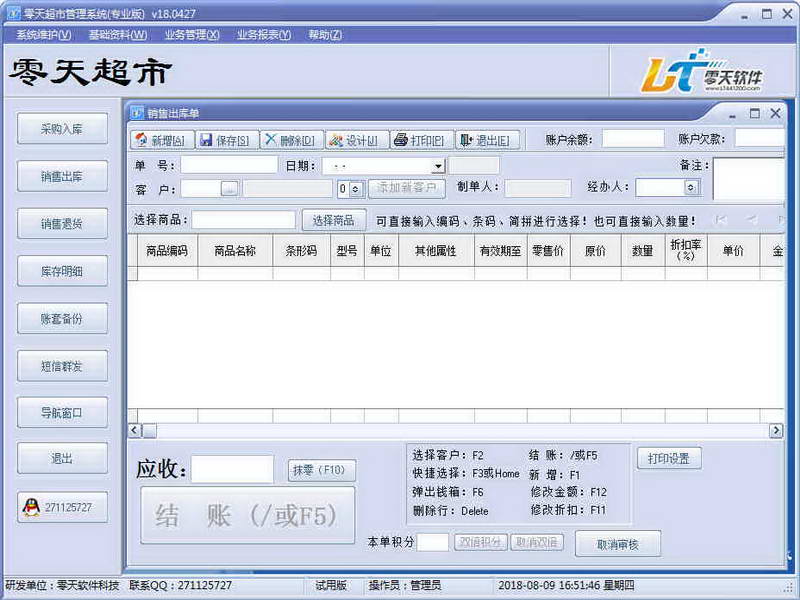This screenshot has height=600, width=800.
Task: Maximize the 销售出库单 inner window
Action: (x=755, y=113)
